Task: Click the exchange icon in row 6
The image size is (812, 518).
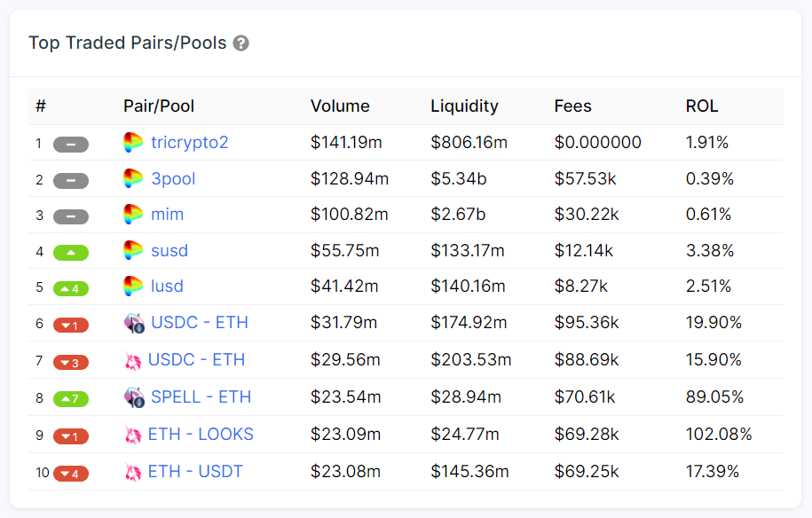Action: (134, 324)
